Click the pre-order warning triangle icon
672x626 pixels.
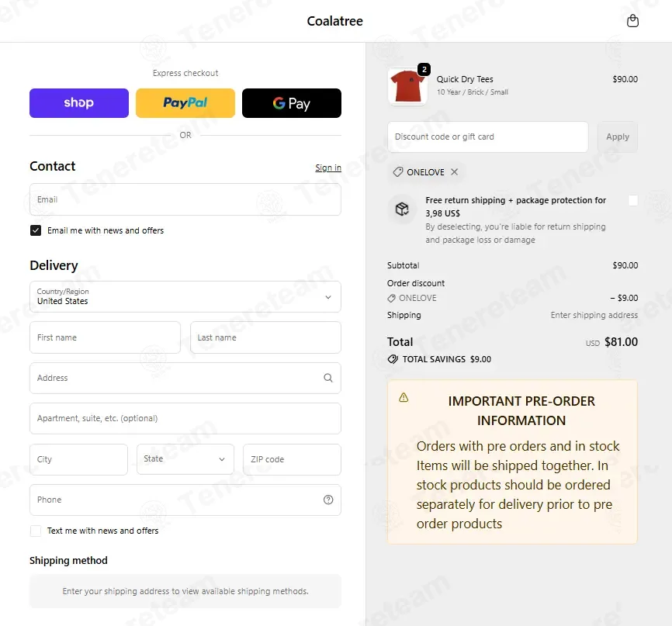(x=404, y=398)
